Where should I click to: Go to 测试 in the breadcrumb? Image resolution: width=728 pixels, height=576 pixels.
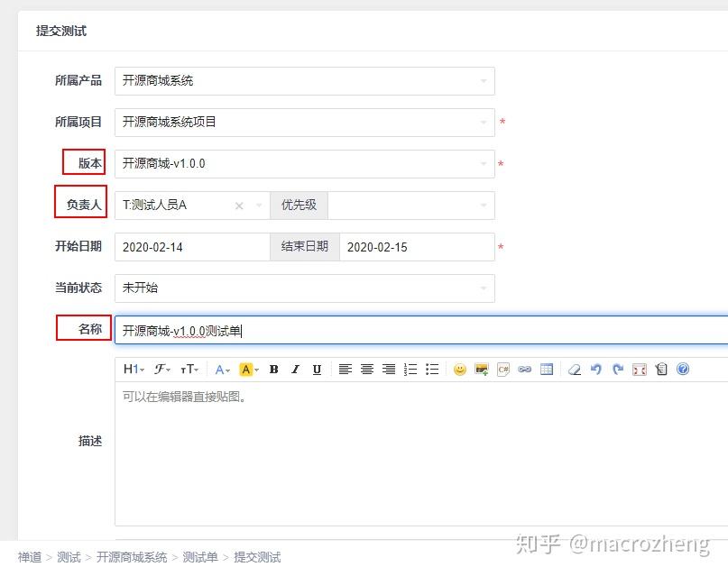tap(69, 557)
